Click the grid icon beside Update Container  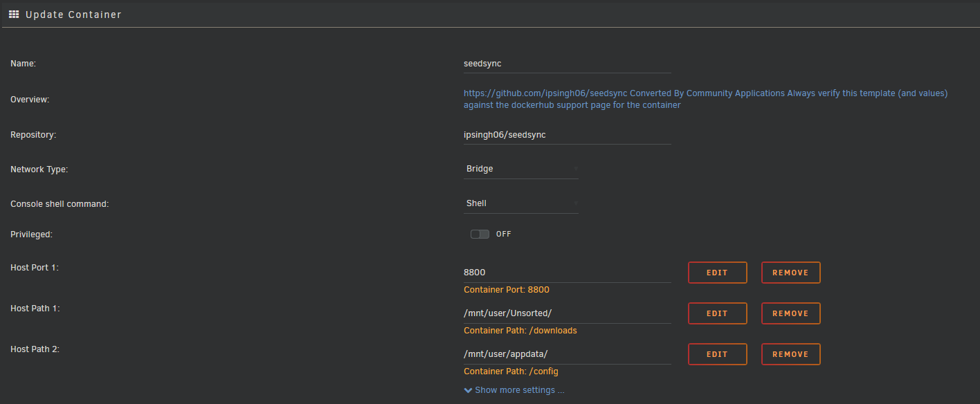click(x=13, y=13)
